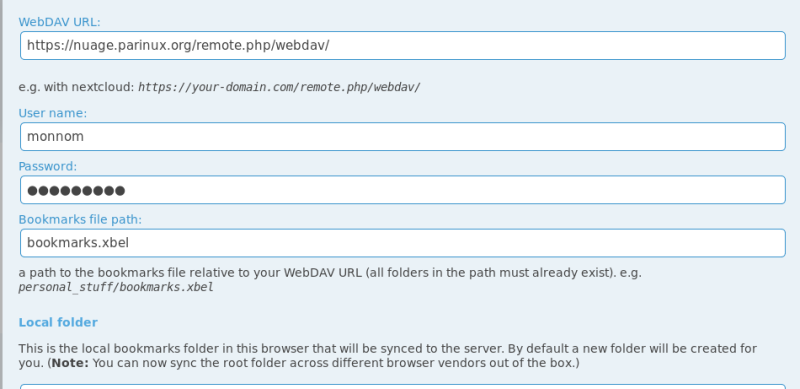Place cursor in the bookmarks.xbel text

[x=78, y=242]
